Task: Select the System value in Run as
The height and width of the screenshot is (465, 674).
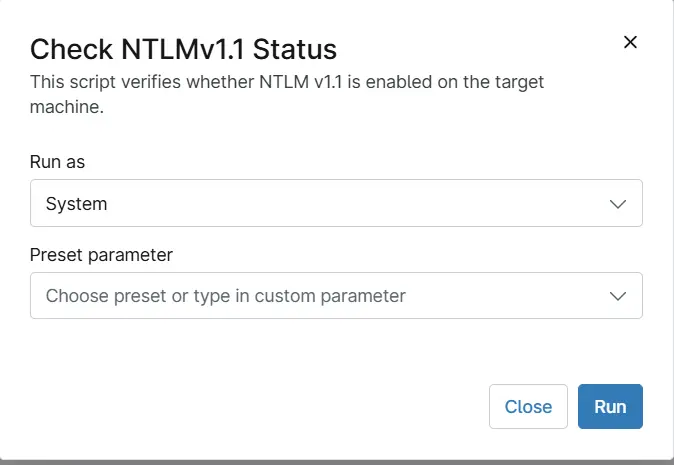Action: pyautogui.click(x=77, y=204)
